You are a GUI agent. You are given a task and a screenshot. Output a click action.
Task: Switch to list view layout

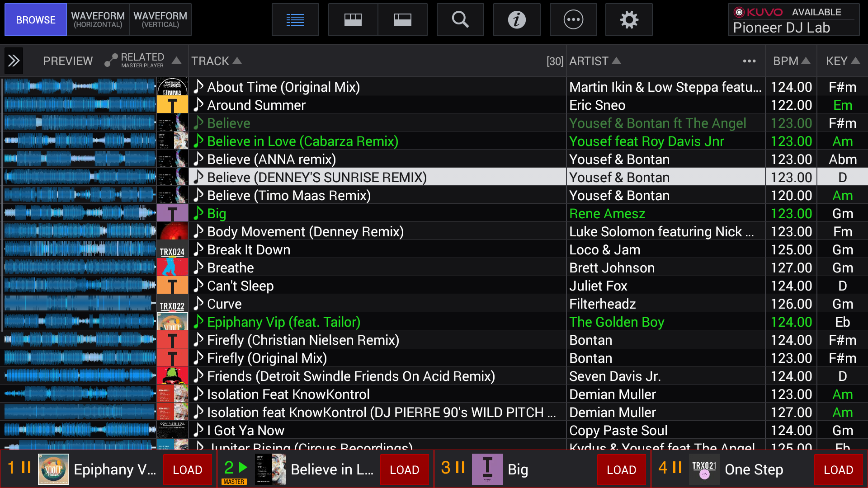coord(295,20)
